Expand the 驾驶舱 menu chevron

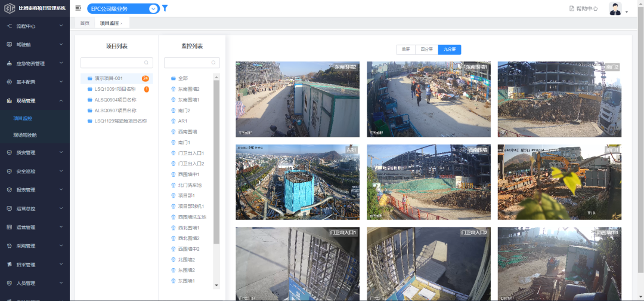61,44
